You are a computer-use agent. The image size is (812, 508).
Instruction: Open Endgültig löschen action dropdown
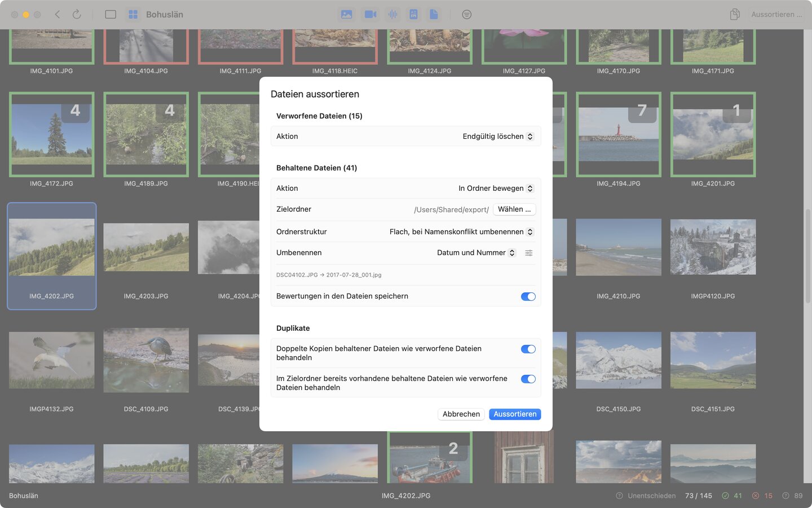click(498, 137)
